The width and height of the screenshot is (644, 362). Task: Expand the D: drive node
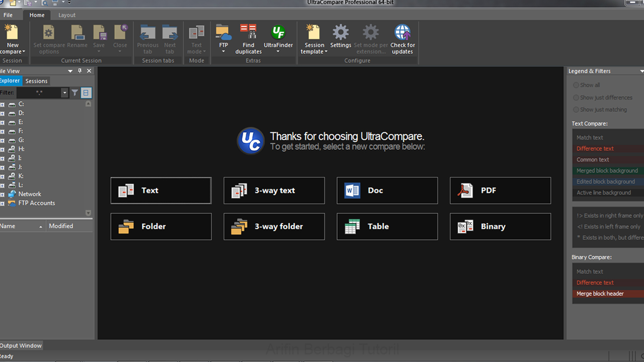pos(2,114)
